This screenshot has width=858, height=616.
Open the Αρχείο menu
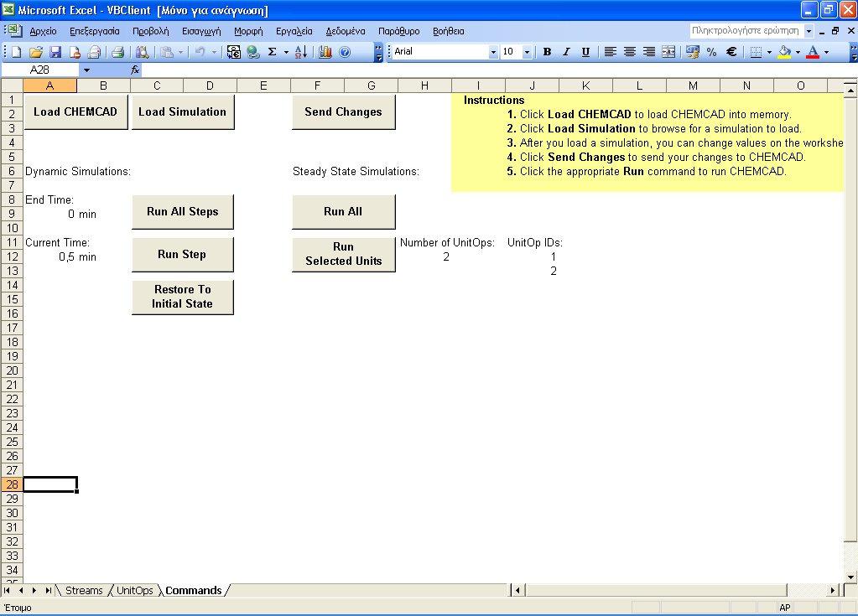44,31
